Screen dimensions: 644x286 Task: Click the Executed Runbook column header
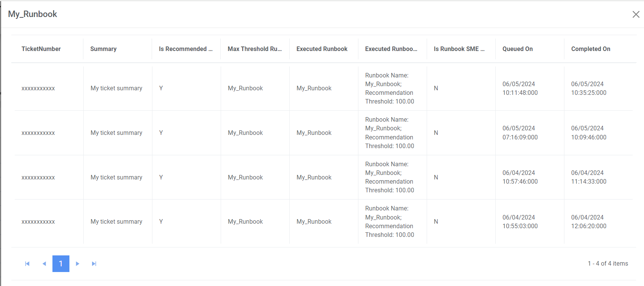pos(322,49)
